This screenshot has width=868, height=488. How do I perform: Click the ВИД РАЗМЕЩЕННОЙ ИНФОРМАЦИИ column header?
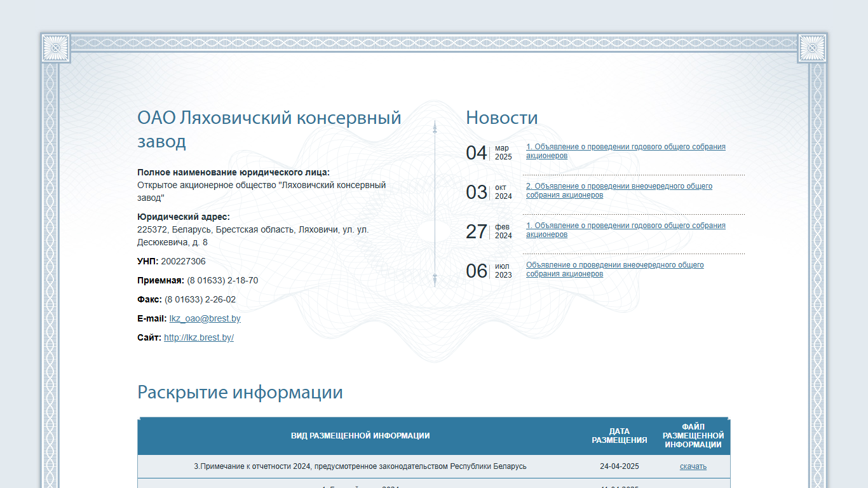click(x=360, y=436)
